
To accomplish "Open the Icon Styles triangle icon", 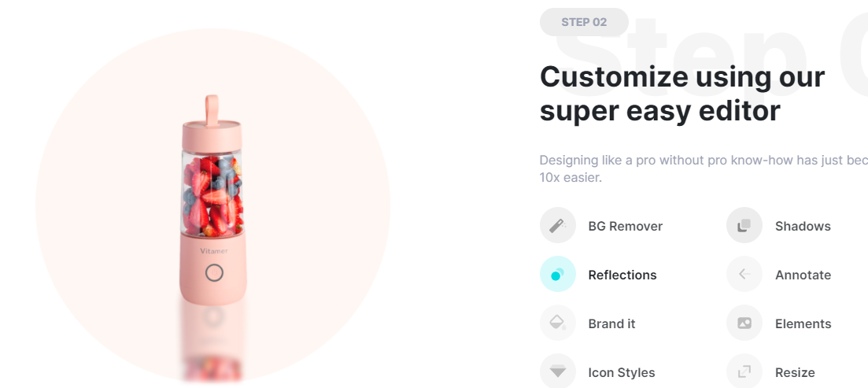I will [558, 371].
